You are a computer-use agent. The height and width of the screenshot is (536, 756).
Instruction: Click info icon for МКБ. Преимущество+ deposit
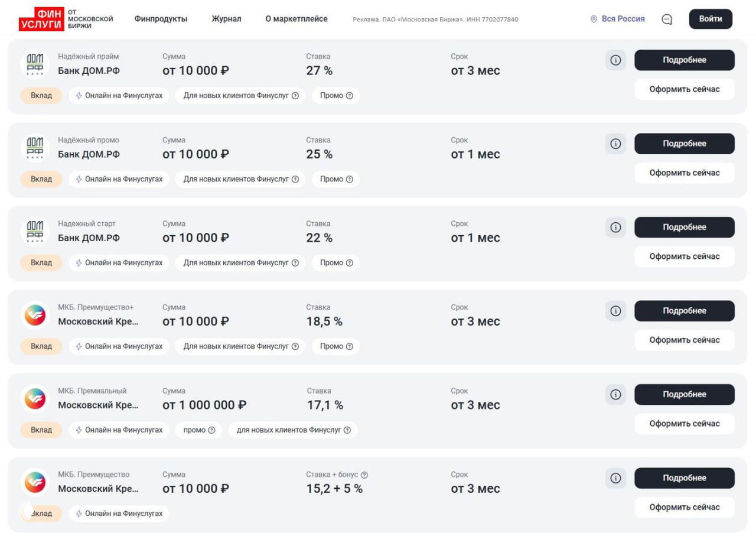615,311
